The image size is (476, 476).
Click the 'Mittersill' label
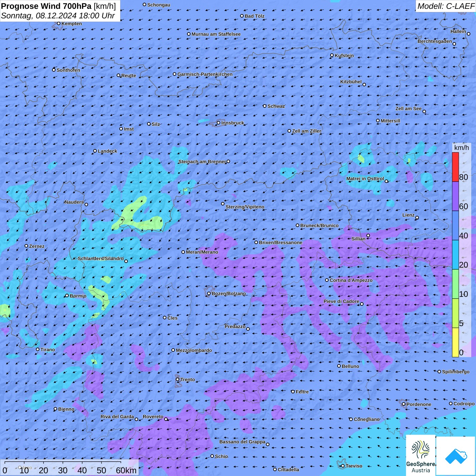coord(390,121)
